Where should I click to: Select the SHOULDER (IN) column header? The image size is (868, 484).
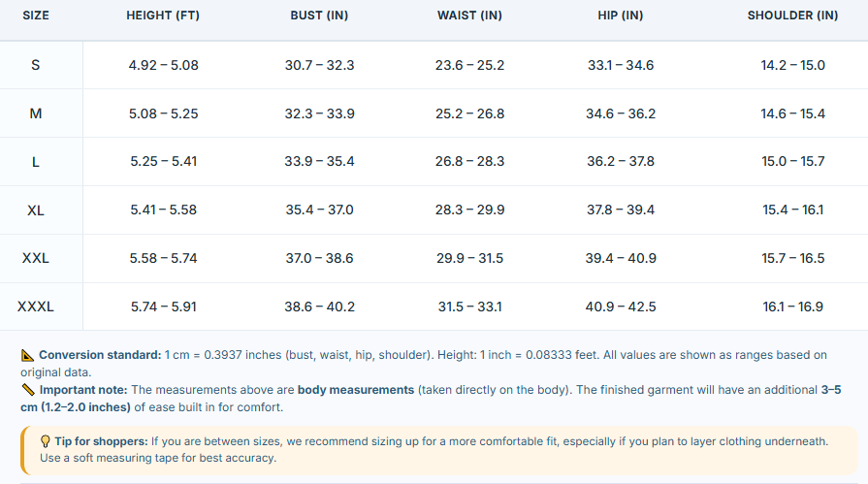point(792,16)
